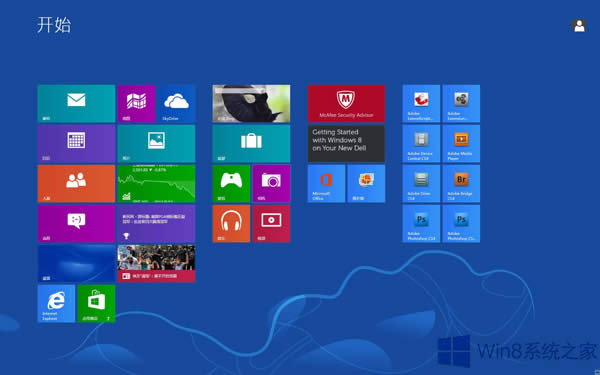Open the green Windows Store tile

pyautogui.click(x=96, y=303)
